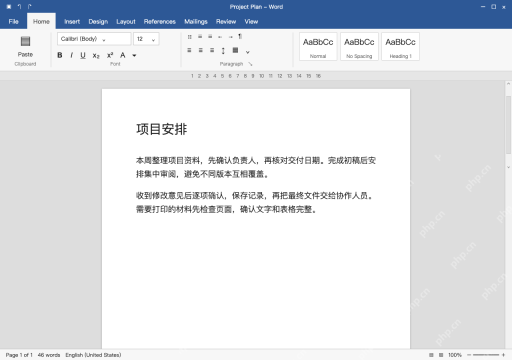Click the scrollbar down arrow
This screenshot has height=360, width=512.
point(508,167)
